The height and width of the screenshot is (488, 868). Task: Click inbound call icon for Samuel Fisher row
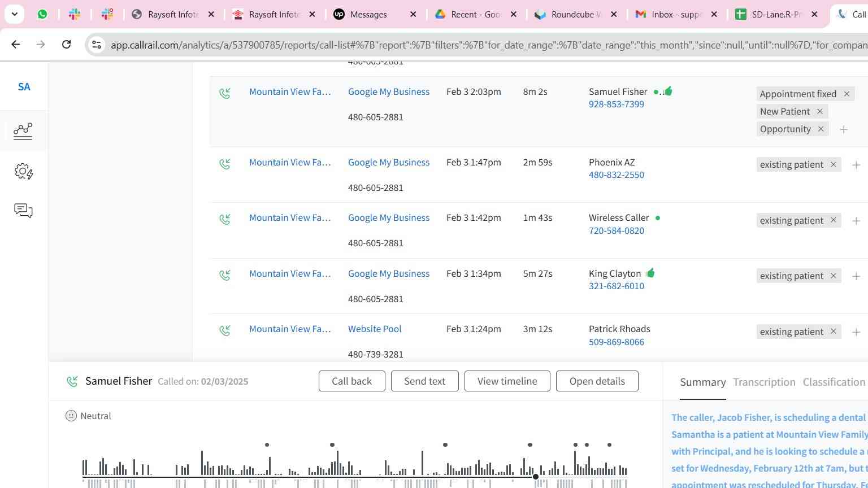[225, 93]
